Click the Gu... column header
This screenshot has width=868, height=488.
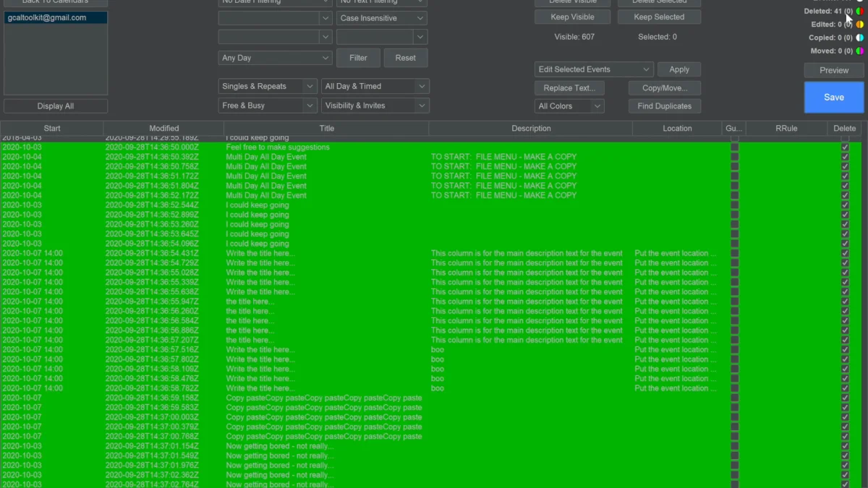point(734,129)
